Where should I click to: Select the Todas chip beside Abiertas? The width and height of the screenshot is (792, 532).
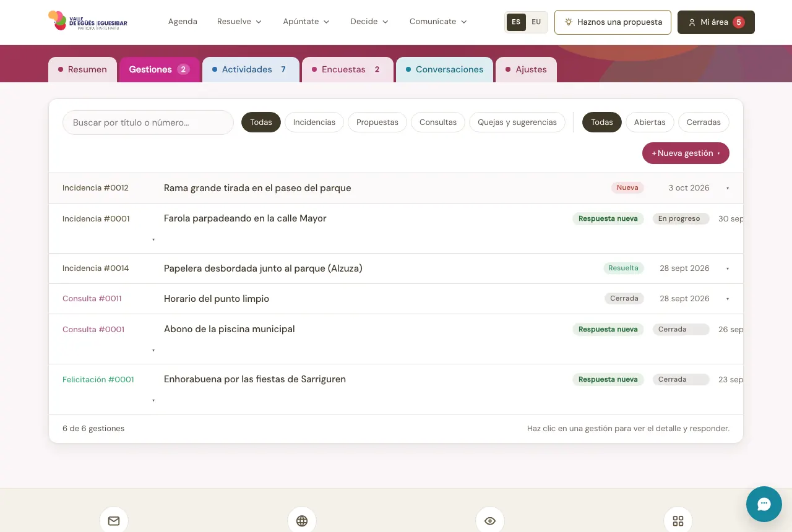(602, 122)
